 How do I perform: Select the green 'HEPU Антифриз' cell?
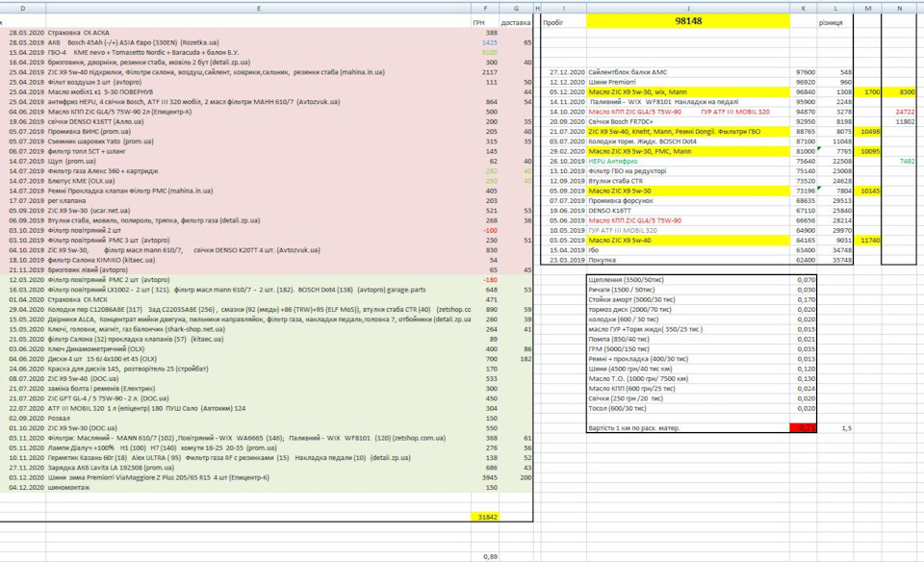coord(688,161)
